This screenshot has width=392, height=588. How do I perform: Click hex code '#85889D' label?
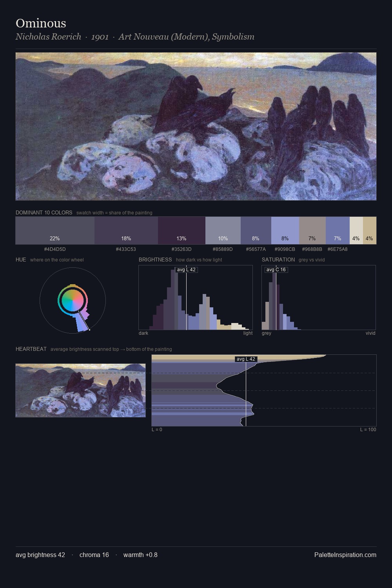(223, 249)
